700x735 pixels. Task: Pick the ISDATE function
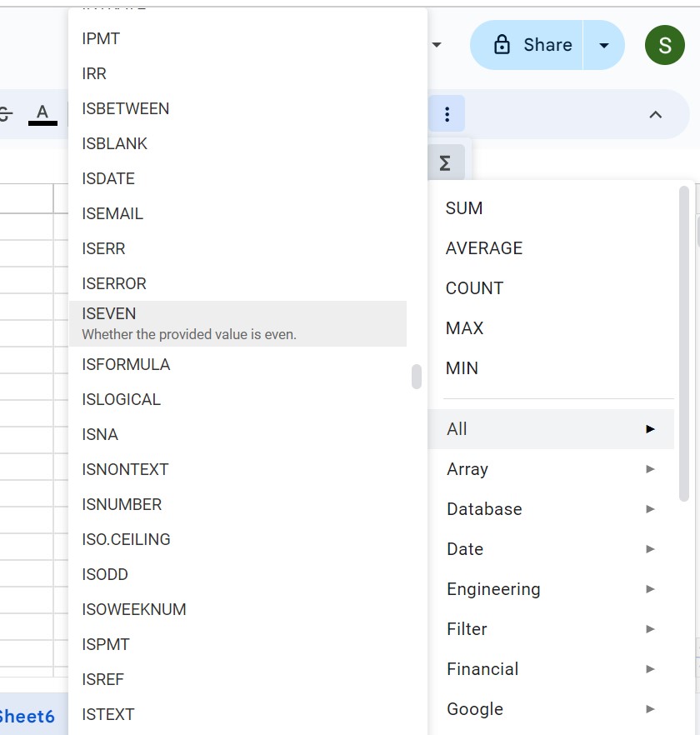coord(237,178)
